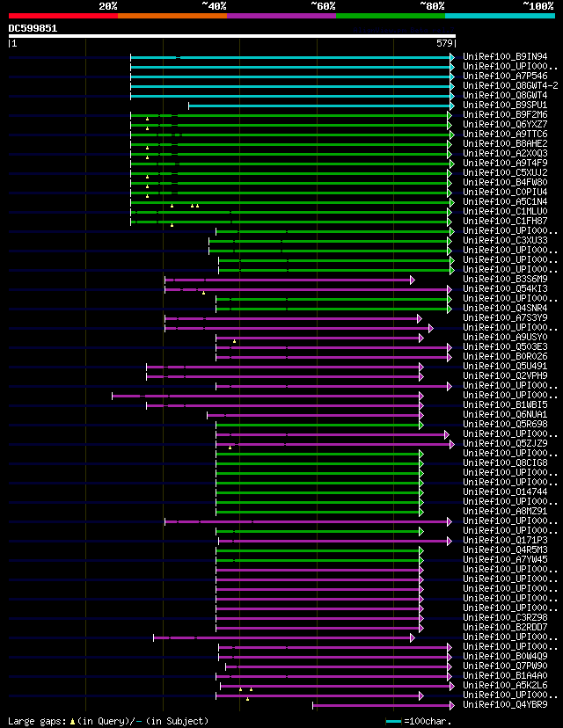Open the UniRef100_Q7PW90 hit label
This screenshot has height=728, width=563.
pos(505,666)
